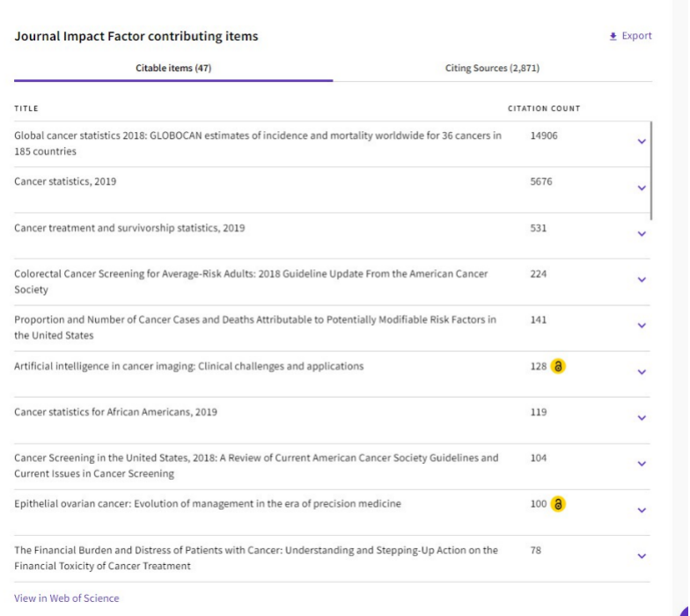Screen dimensions: 690x616
Task: Expand the Global cancer statistics 2018 row
Action: click(641, 142)
